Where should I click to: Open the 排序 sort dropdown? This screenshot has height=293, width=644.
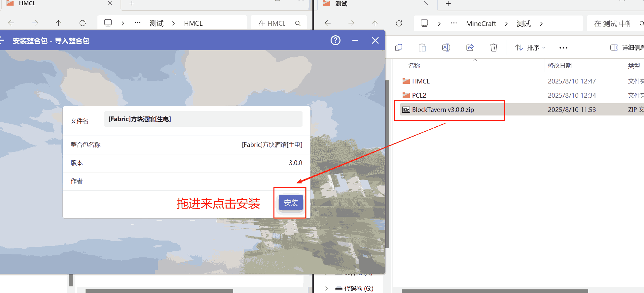[x=530, y=48]
